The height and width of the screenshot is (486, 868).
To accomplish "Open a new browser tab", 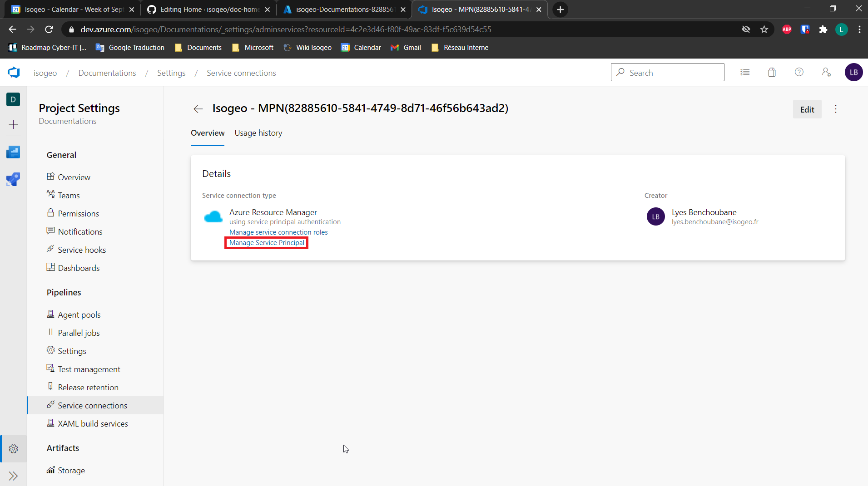I will (560, 10).
